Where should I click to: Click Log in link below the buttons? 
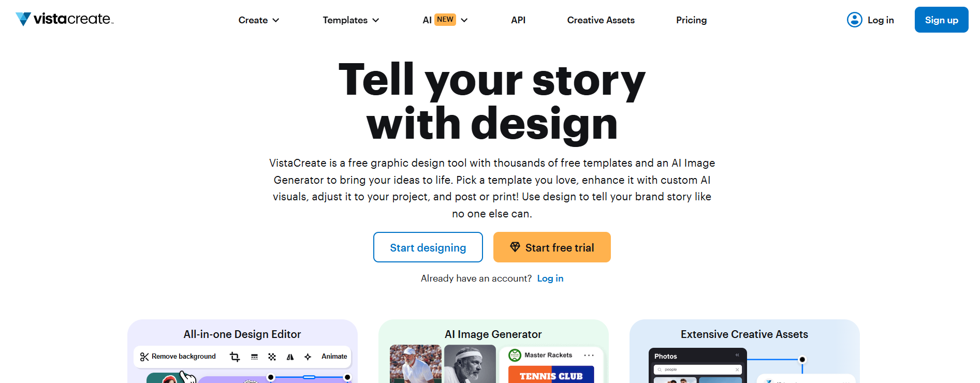point(550,278)
